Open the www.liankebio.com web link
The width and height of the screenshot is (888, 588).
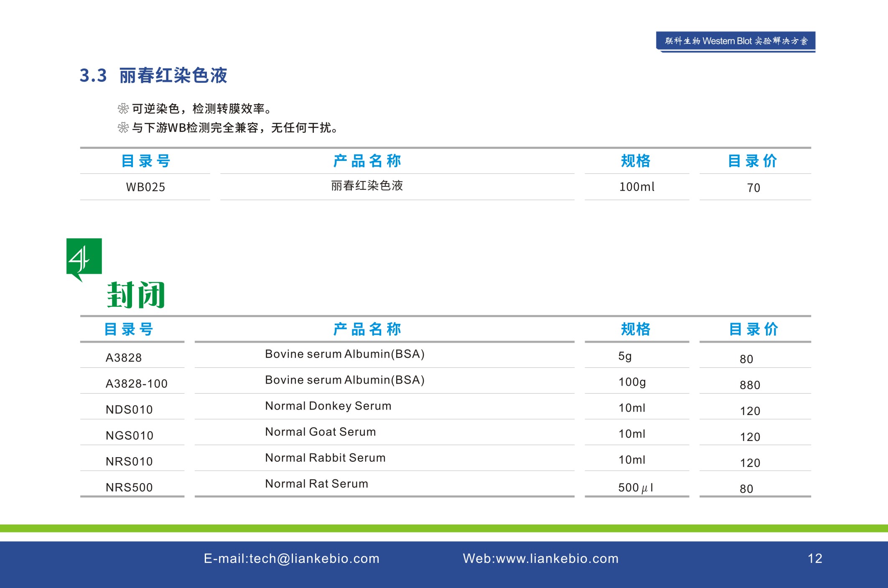557,558
